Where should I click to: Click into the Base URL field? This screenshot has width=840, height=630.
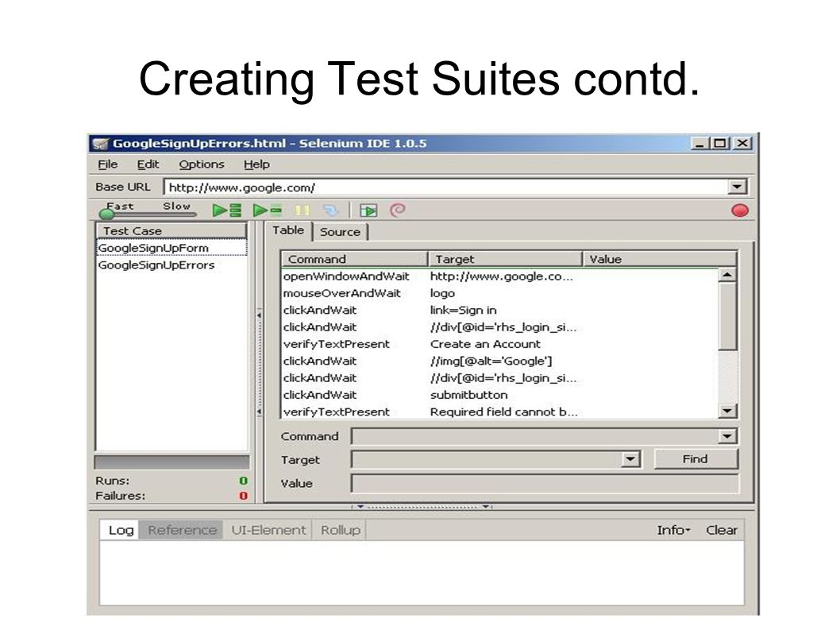click(446, 187)
